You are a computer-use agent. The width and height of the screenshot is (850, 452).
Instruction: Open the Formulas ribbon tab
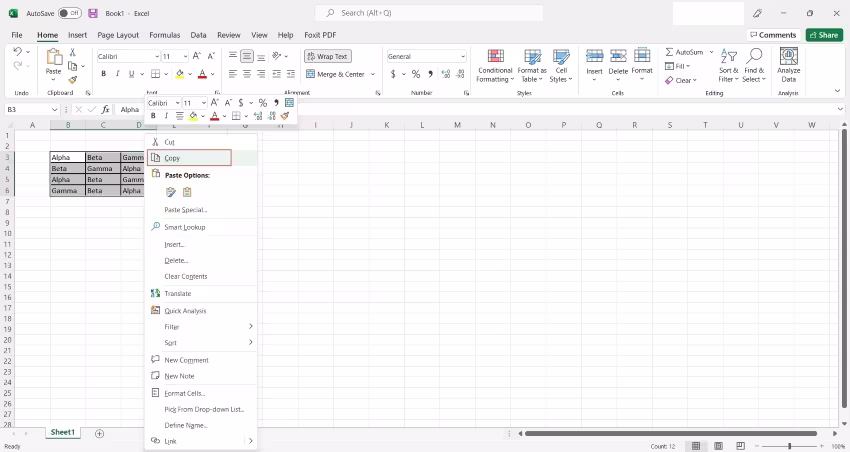[x=165, y=35]
